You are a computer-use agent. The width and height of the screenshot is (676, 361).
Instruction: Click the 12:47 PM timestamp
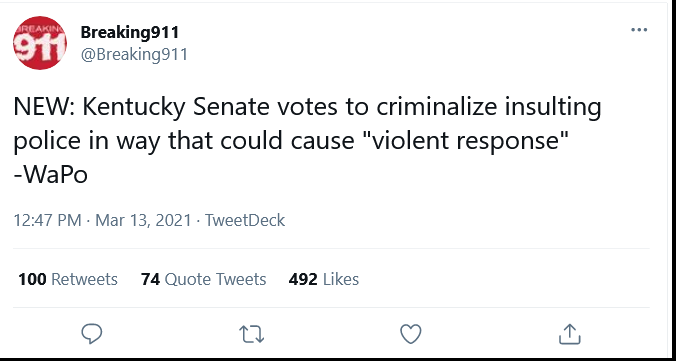point(47,220)
